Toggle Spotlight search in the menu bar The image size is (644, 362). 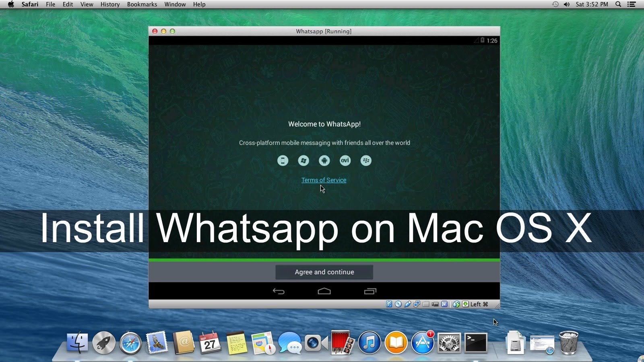[x=618, y=4]
